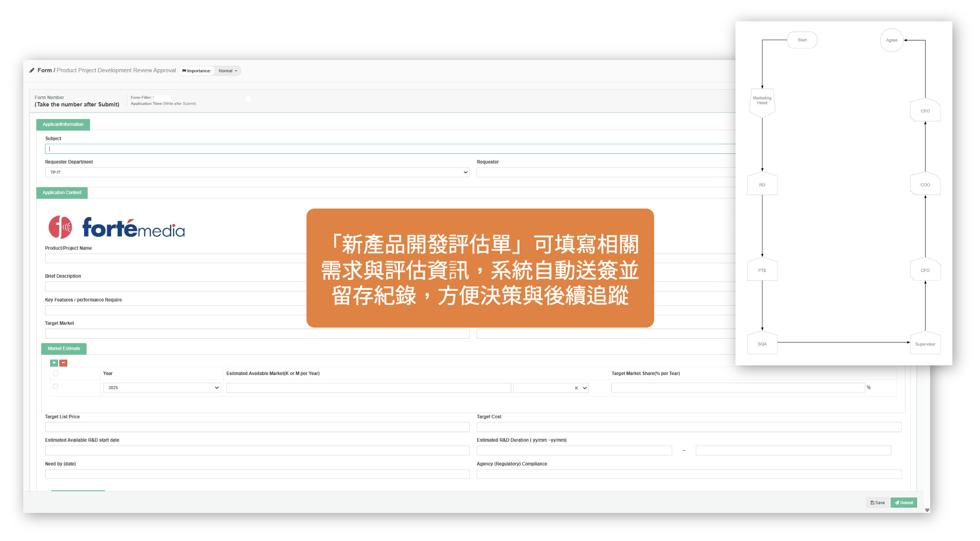Check the header select-all checkbox in Market Estimate
Viewport: 980px width, 541px height.
pos(56,374)
